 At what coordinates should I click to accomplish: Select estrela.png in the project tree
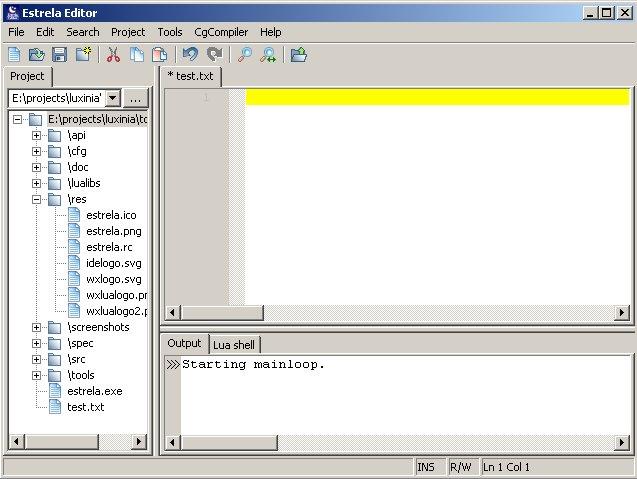click(113, 231)
